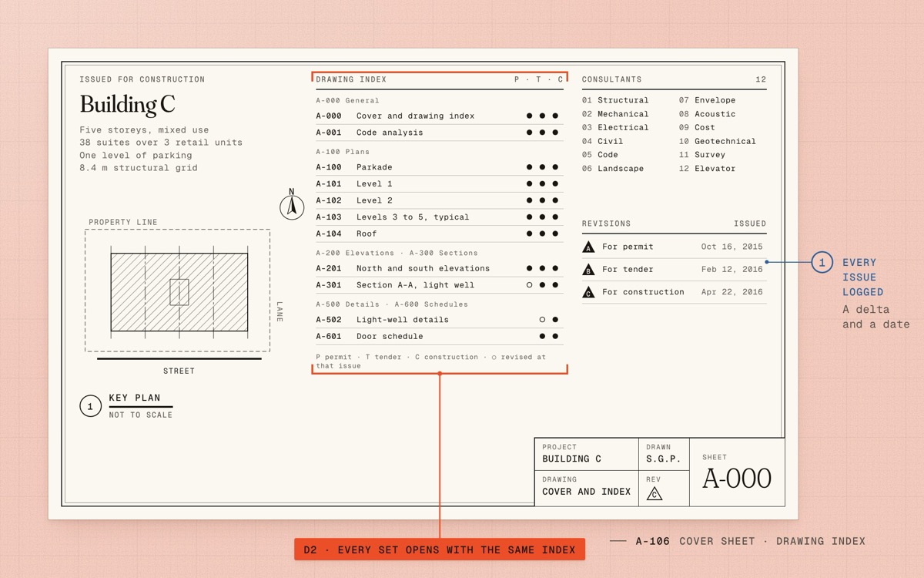924x578 pixels.
Task: Open A-201 North and south elevations
Action: [439, 268]
